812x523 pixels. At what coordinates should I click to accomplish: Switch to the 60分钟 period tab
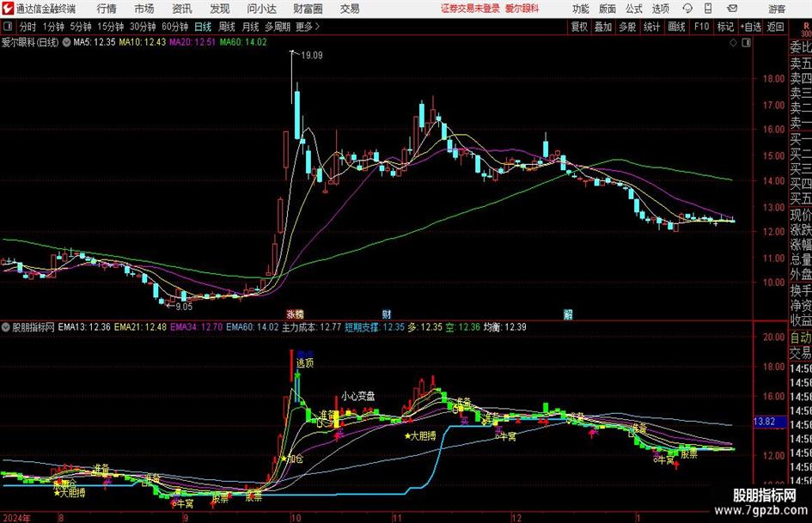click(174, 27)
